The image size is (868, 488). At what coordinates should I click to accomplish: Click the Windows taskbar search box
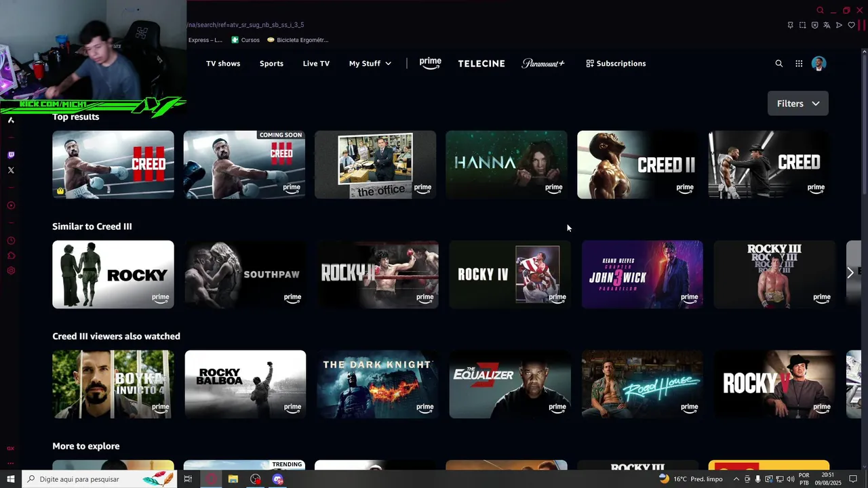pyautogui.click(x=98, y=479)
